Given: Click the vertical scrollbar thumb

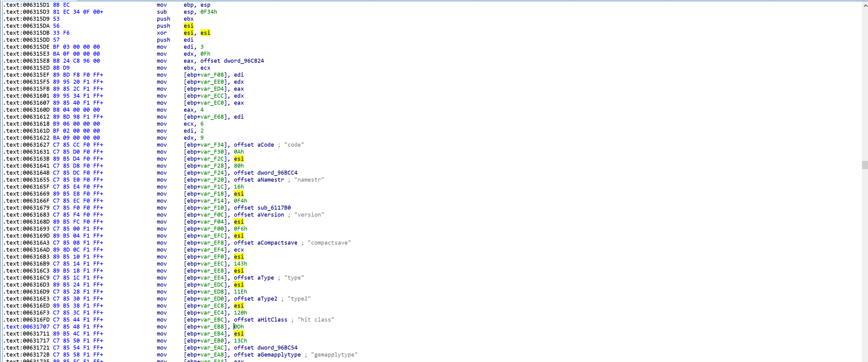Looking at the screenshot, I should pos(865,165).
